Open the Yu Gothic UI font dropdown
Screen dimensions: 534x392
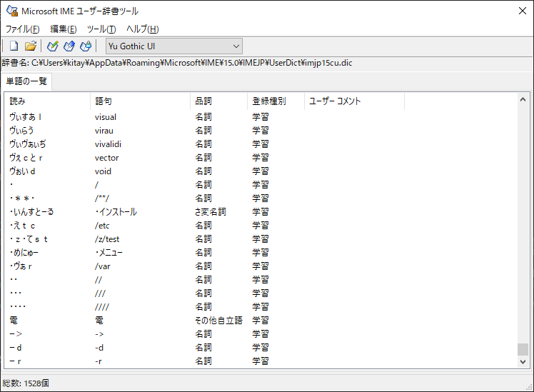click(174, 46)
